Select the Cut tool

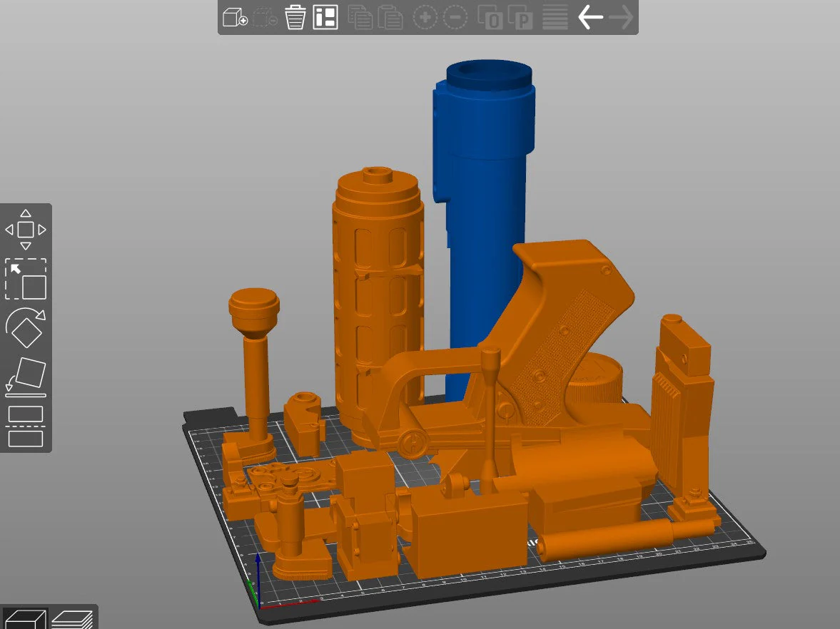pos(26,426)
